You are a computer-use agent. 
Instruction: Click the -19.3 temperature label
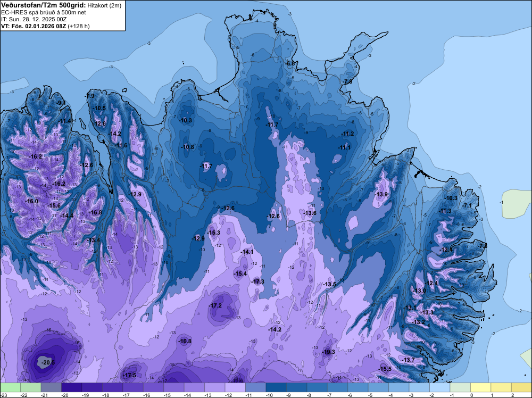(329, 352)
